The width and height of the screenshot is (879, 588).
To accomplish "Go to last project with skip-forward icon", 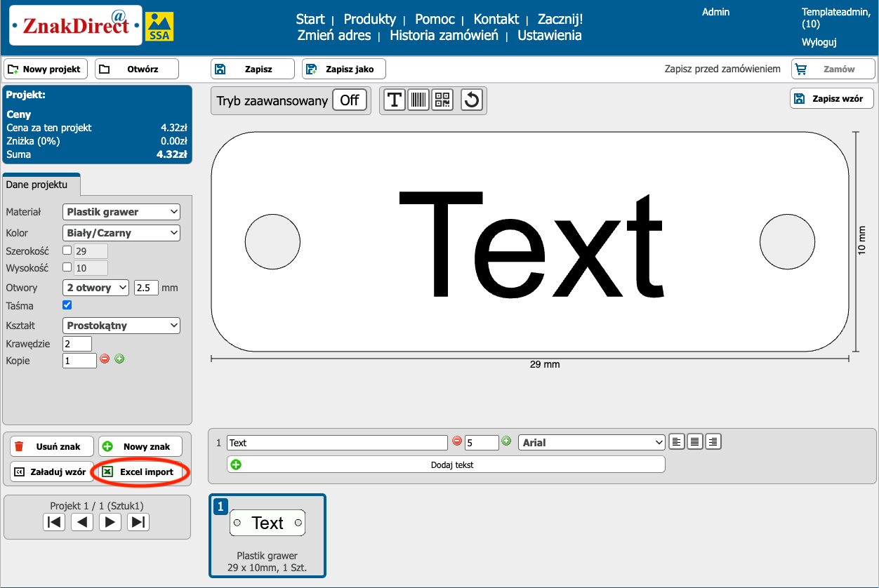I will click(x=138, y=522).
